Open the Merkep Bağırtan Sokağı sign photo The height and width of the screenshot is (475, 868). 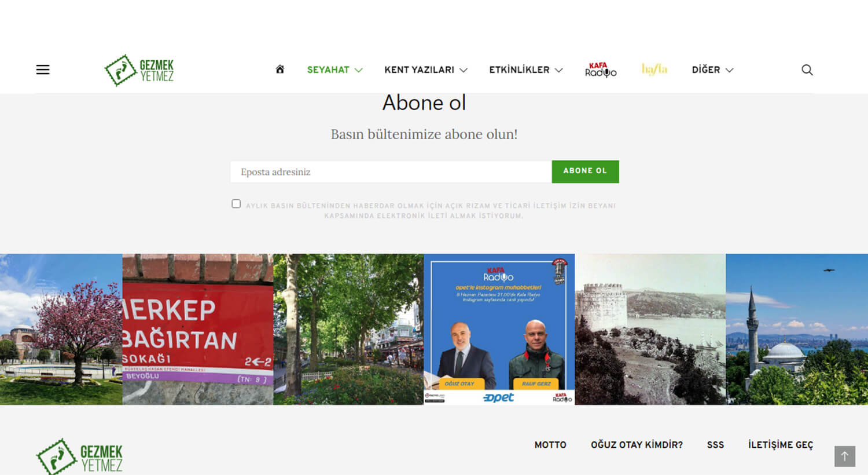(x=198, y=329)
